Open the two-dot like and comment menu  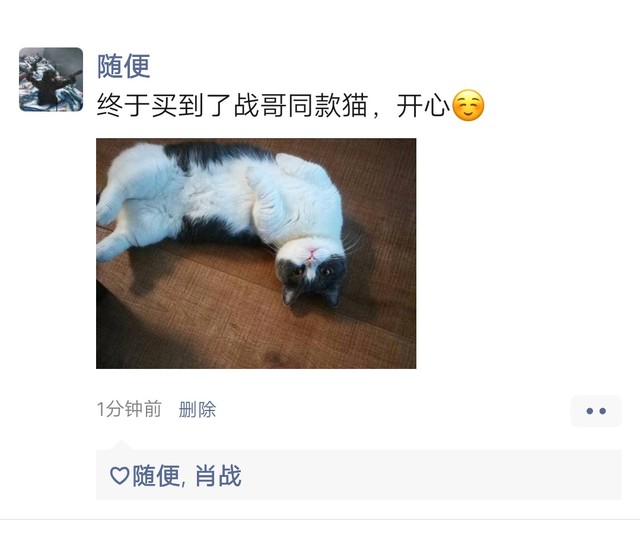point(596,411)
